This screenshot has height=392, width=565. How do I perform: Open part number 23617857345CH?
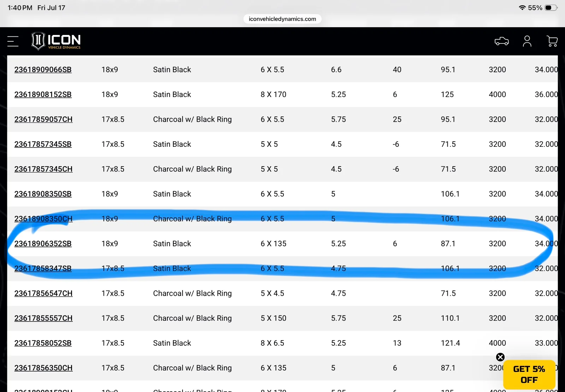click(x=43, y=169)
